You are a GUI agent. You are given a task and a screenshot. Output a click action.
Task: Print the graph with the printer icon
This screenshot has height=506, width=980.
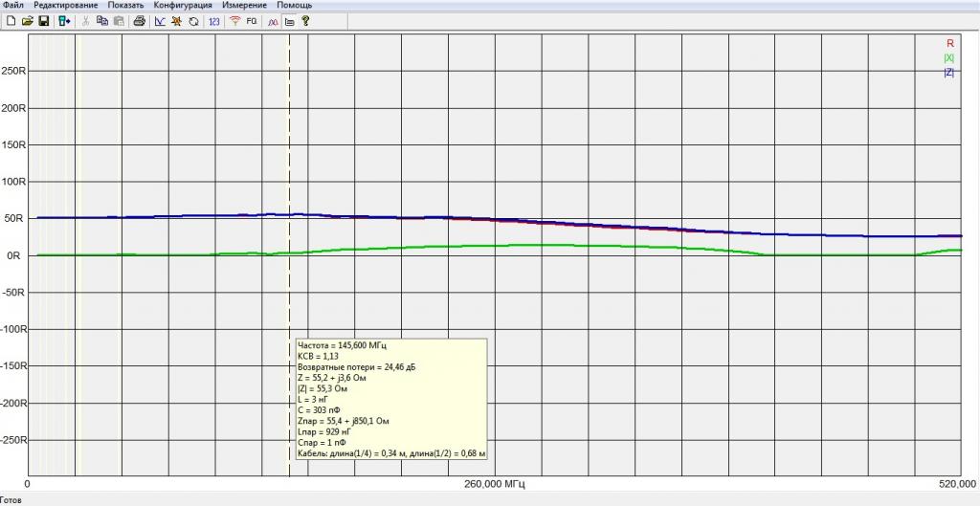click(140, 21)
